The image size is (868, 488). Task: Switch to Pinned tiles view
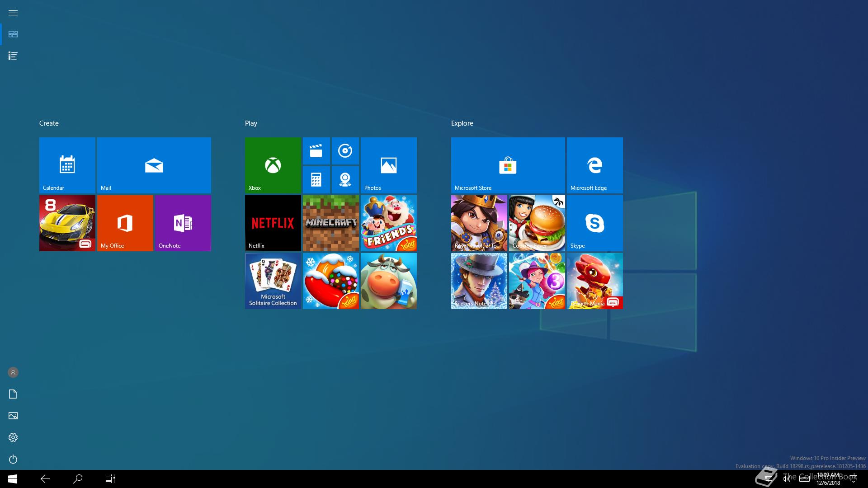point(13,34)
